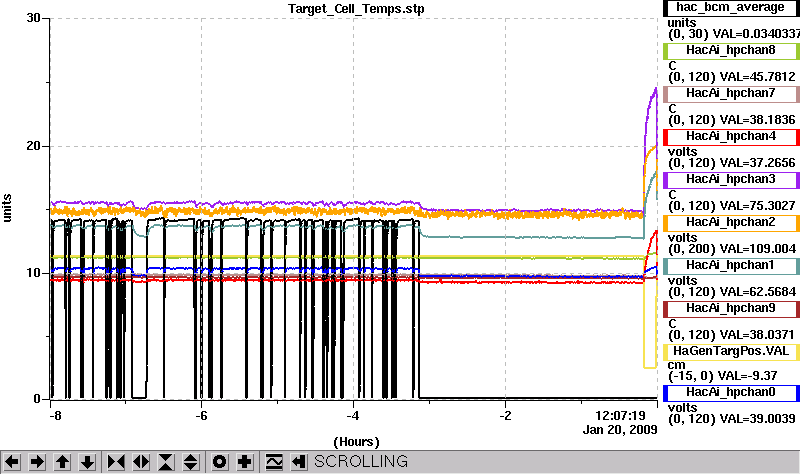Image resolution: width=800 pixels, height=474 pixels.
Task: Select the hac_bcm_average curve legend
Action: pyautogui.click(x=731, y=8)
